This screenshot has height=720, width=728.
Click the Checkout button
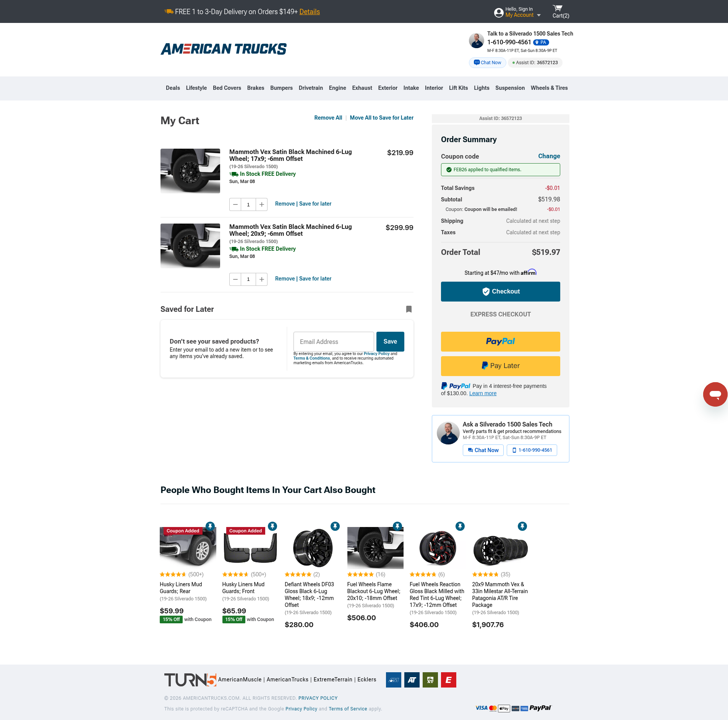point(500,292)
